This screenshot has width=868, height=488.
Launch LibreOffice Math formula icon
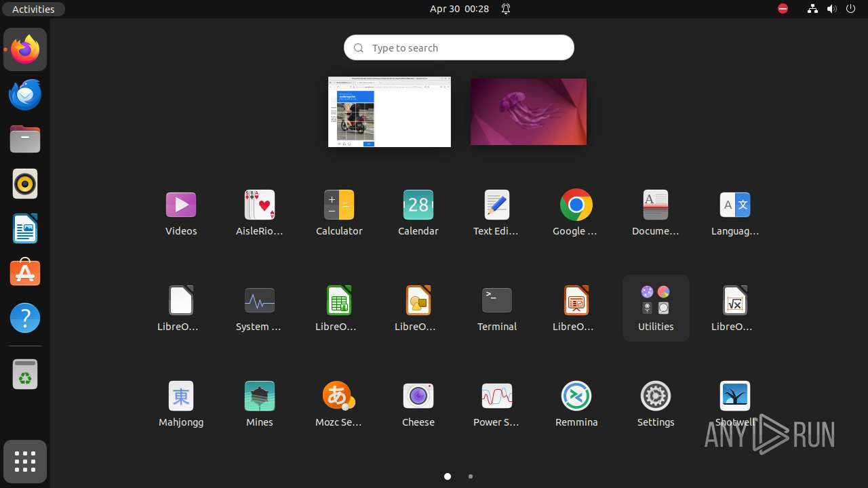(x=735, y=308)
